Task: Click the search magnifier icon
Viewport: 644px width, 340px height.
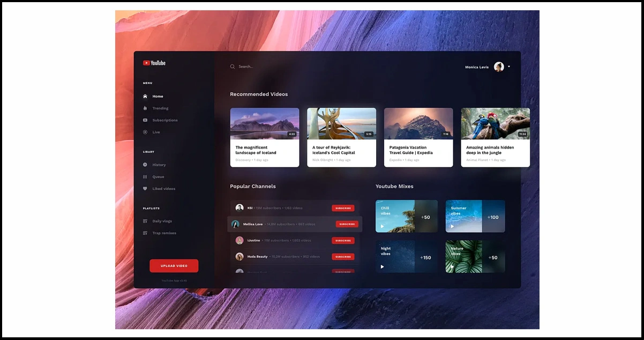Action: click(233, 66)
